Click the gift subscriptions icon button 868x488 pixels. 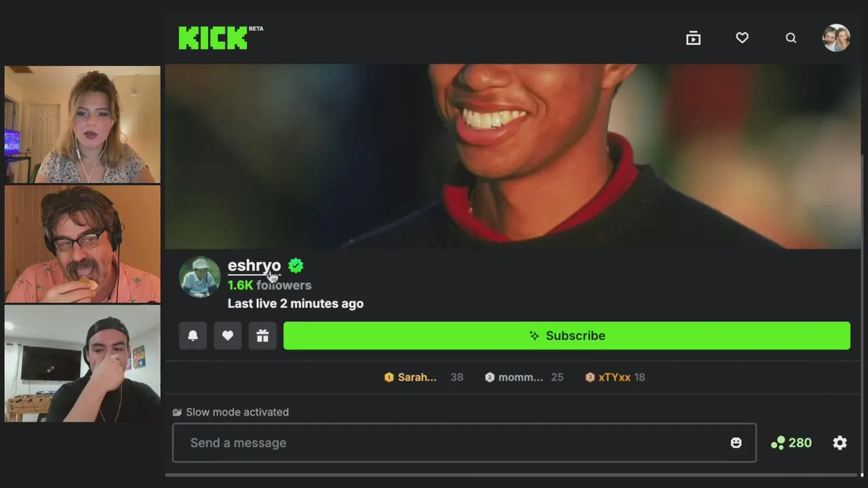(262, 335)
